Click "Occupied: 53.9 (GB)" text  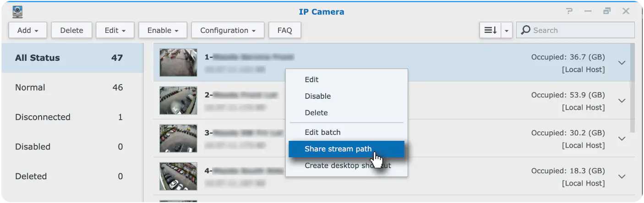[x=568, y=95]
